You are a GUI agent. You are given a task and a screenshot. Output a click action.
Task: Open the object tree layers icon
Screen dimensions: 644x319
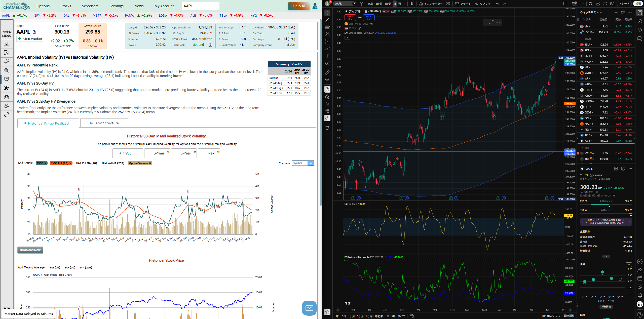coord(640,30)
